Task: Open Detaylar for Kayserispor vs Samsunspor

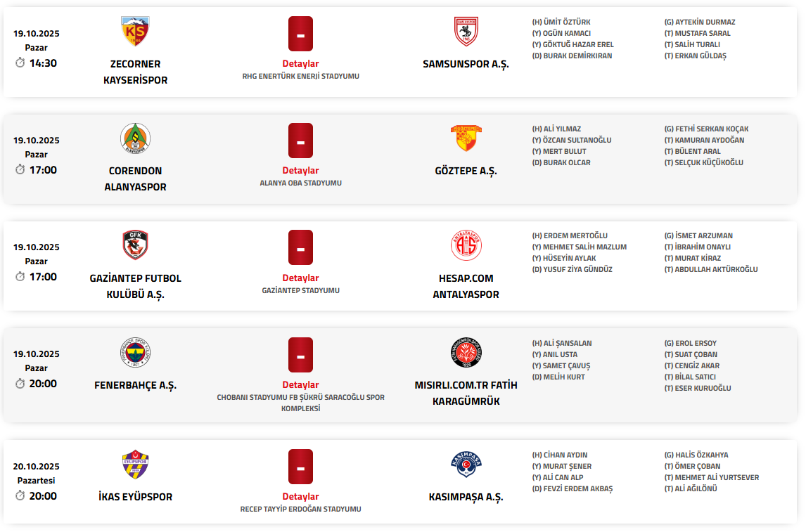Action: 300,64
